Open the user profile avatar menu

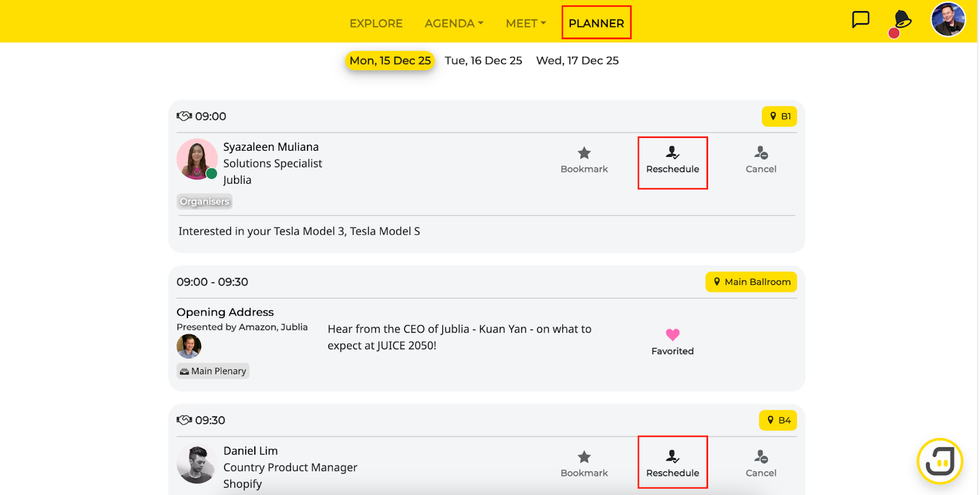pos(948,20)
